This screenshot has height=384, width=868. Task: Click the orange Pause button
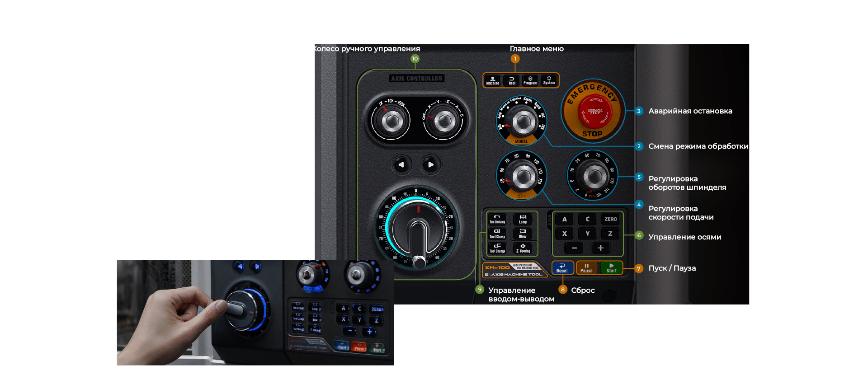pyautogui.click(x=587, y=268)
